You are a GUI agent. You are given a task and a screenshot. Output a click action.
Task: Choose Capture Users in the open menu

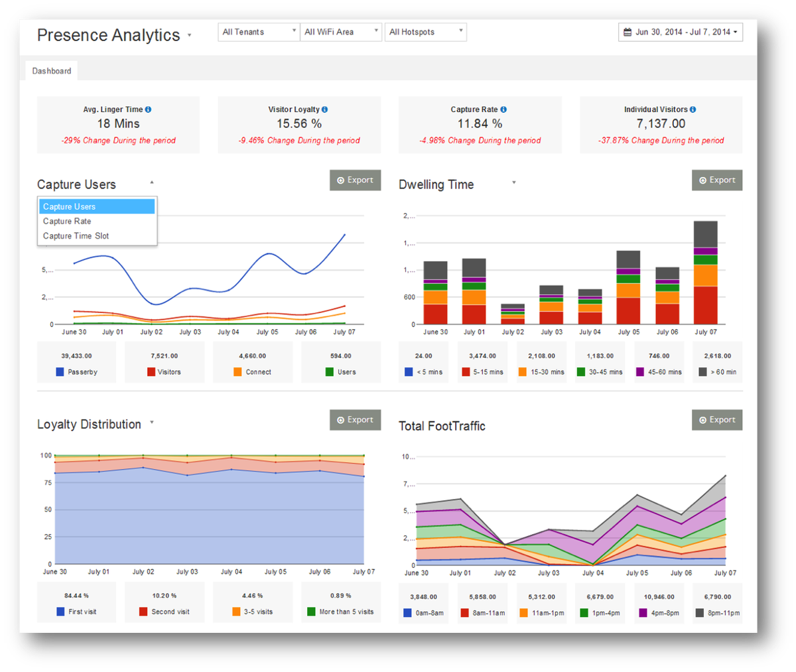coord(97,206)
